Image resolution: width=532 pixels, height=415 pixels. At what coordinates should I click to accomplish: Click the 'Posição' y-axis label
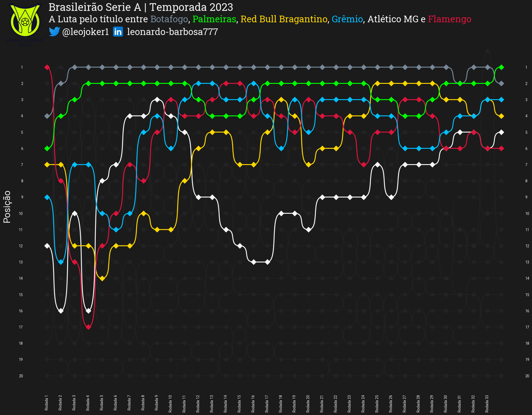point(7,207)
